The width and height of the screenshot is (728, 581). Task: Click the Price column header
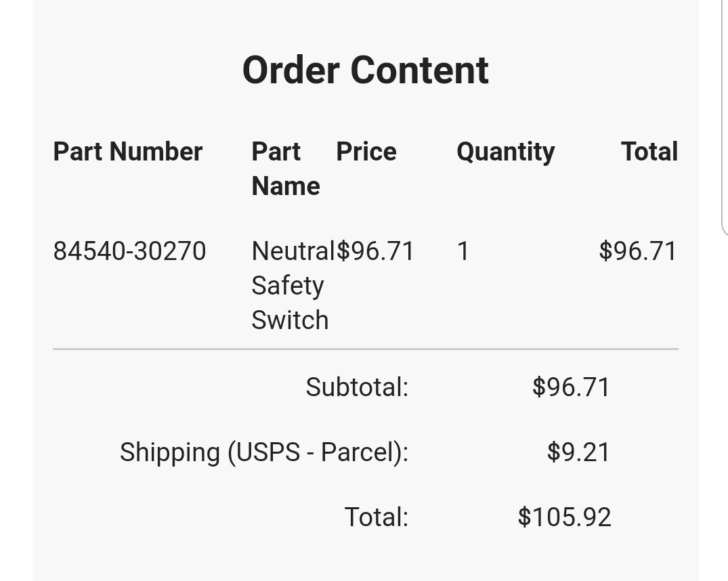tap(366, 152)
